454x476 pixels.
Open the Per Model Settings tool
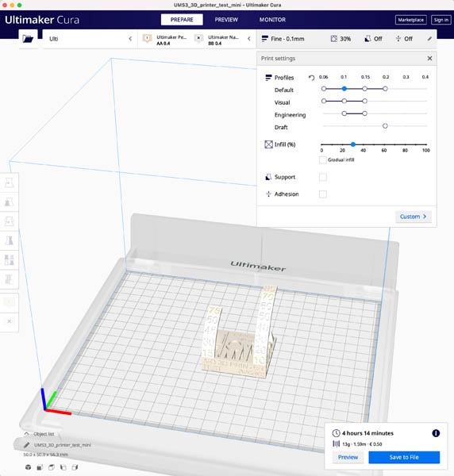point(9,260)
